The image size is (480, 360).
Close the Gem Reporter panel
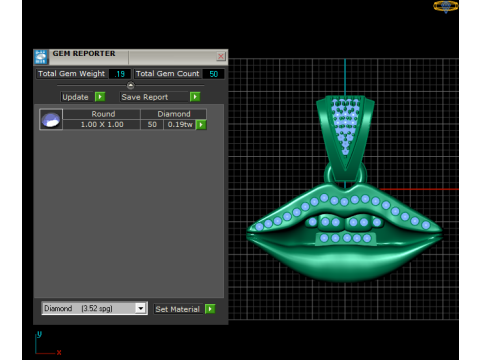point(221,56)
